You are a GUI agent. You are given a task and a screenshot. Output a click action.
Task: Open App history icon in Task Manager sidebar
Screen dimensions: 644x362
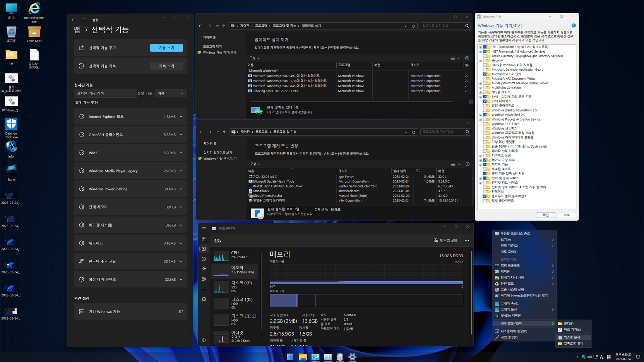204,259
